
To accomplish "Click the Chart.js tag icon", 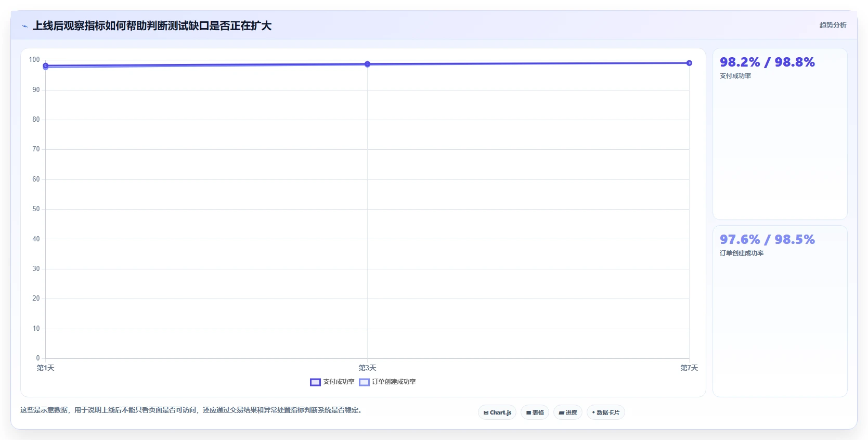I will pos(486,412).
